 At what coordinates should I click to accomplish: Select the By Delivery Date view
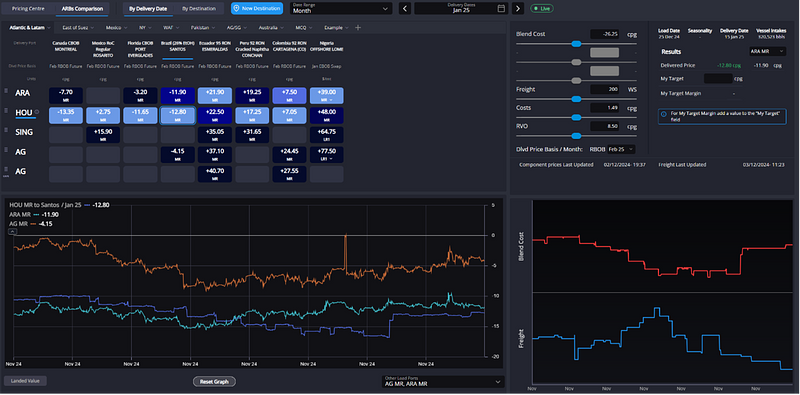[x=148, y=9]
